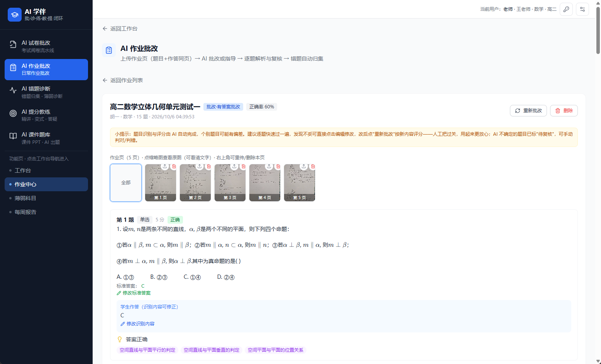This screenshot has height=364, width=601.
Task: Open AI 课件题库 in the sidebar
Action: pyautogui.click(x=46, y=138)
